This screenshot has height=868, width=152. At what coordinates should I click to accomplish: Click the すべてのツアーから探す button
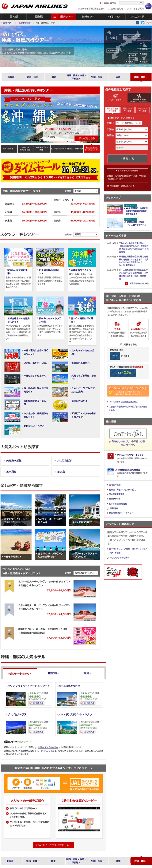(127, 171)
